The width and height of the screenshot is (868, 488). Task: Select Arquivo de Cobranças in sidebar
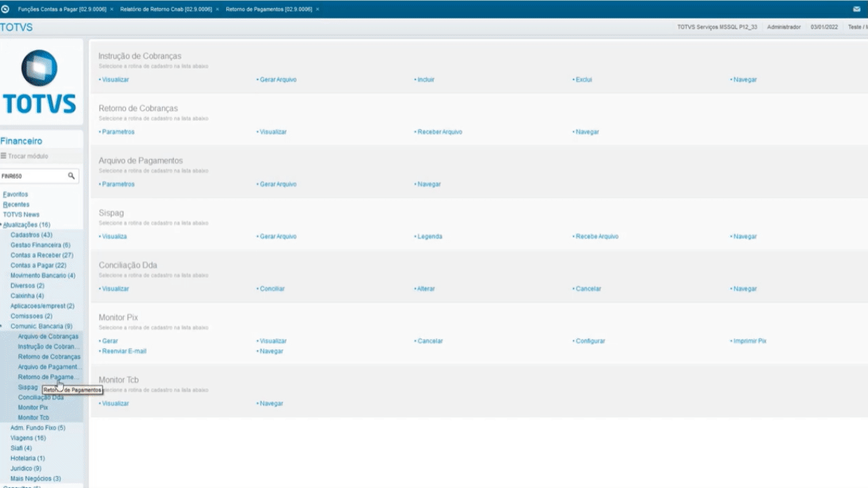pos(48,337)
